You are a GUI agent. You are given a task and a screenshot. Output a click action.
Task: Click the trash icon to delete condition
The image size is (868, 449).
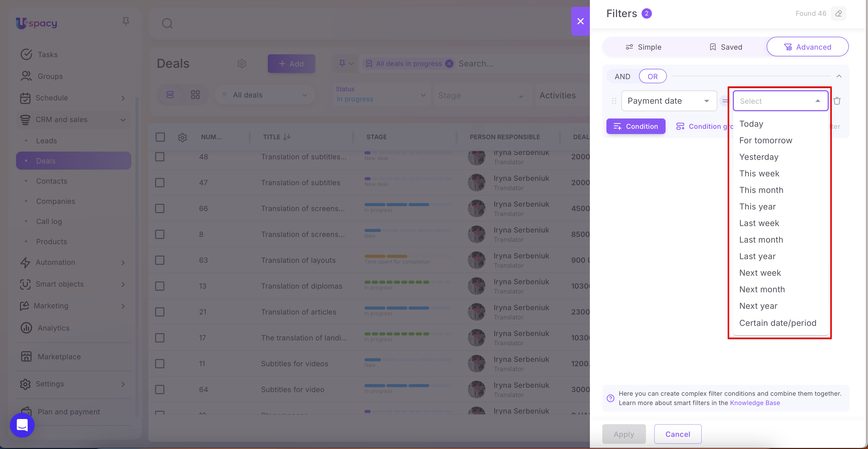pyautogui.click(x=837, y=101)
